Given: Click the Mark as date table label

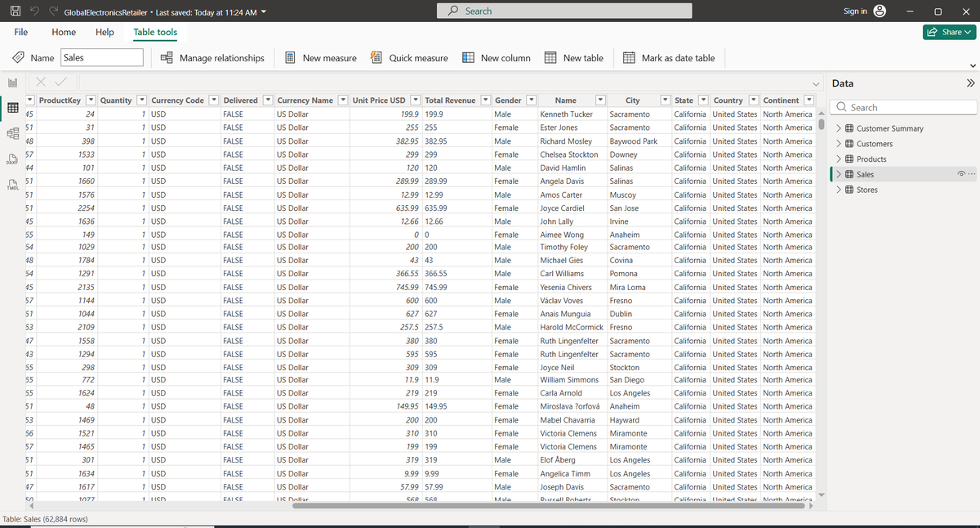Looking at the screenshot, I should [x=678, y=58].
